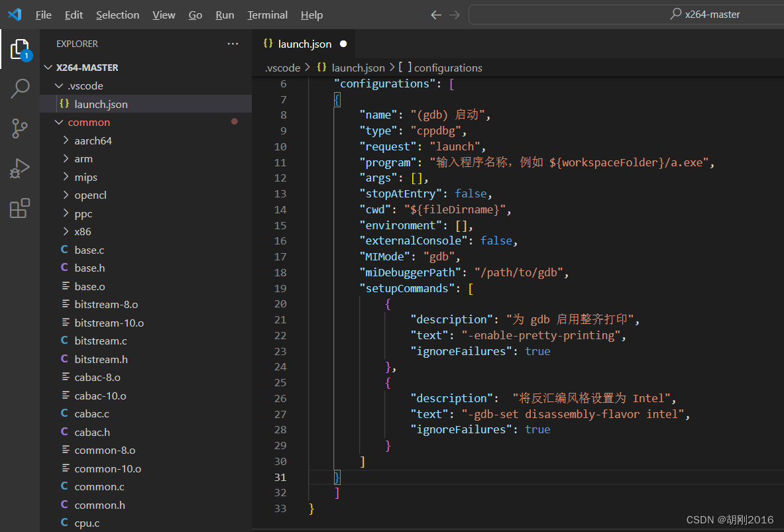The height and width of the screenshot is (532, 784).
Task: Select the launch.json editor tab
Action: [x=304, y=44]
